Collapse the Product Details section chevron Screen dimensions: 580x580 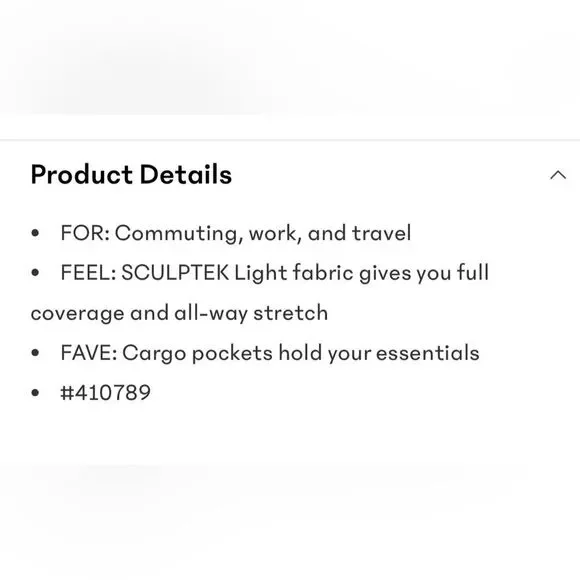click(558, 175)
